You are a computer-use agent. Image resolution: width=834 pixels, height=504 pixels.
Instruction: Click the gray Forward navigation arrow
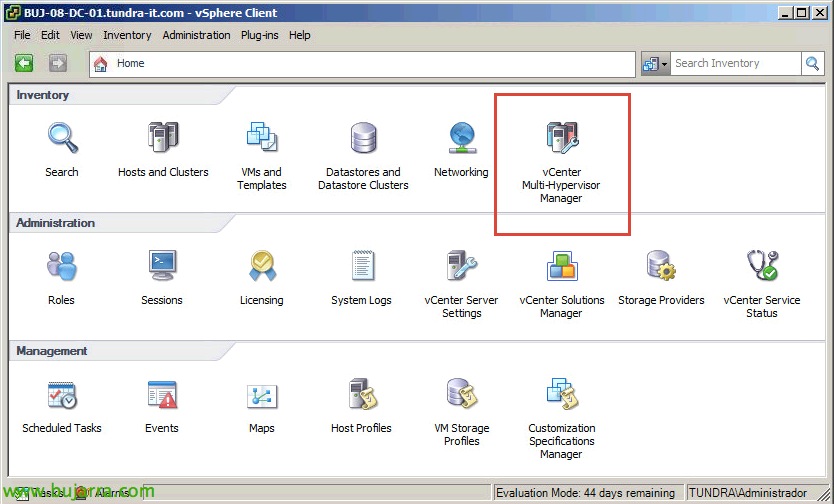[57, 63]
